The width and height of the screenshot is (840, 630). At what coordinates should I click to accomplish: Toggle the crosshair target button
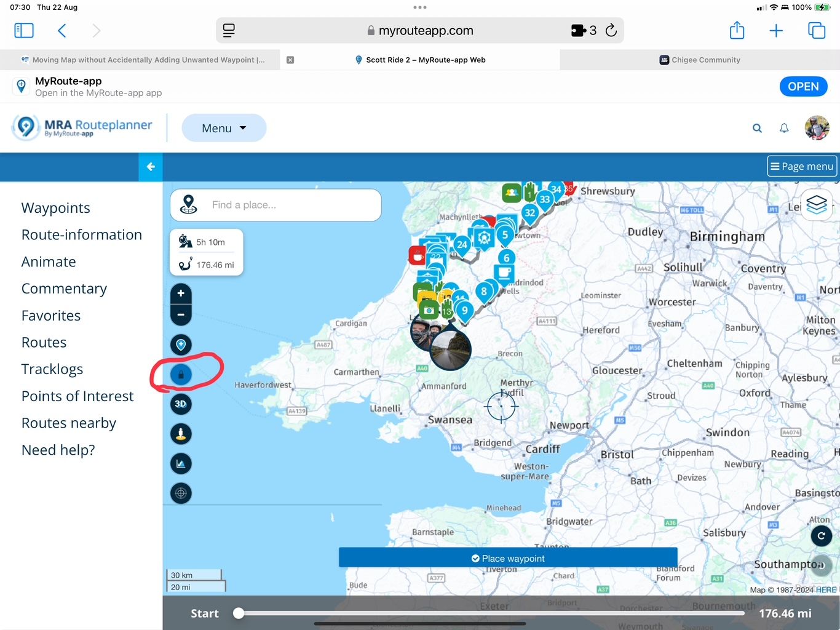[181, 493]
